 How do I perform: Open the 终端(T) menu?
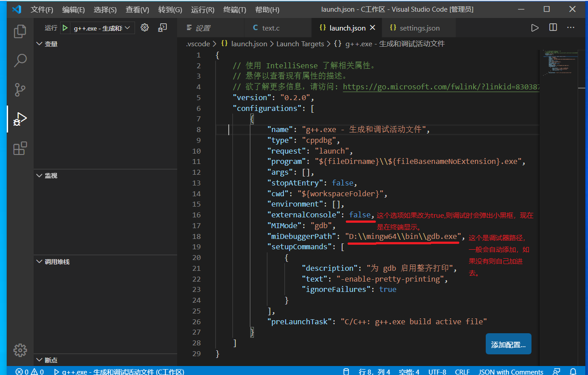pos(234,9)
